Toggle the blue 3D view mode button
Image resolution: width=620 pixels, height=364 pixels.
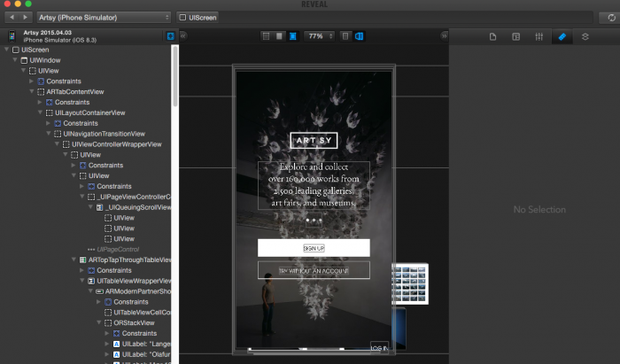click(x=360, y=36)
